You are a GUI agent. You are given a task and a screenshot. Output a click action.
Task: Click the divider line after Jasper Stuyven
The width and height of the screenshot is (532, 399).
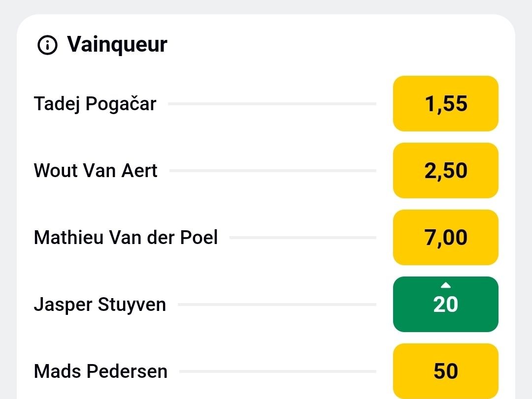tap(277, 305)
